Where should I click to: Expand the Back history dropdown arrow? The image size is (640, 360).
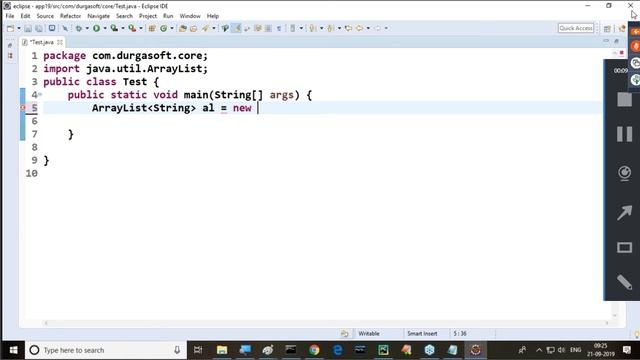(x=368, y=28)
